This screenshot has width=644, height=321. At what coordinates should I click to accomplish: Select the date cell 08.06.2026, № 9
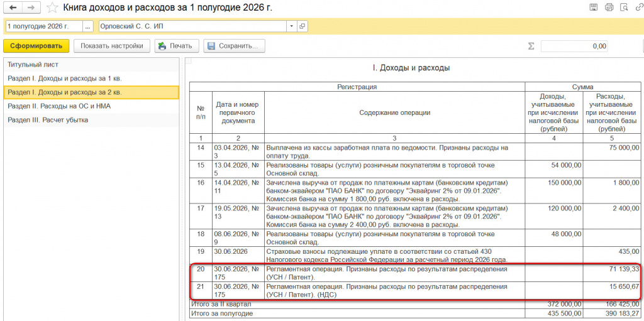[x=237, y=238]
